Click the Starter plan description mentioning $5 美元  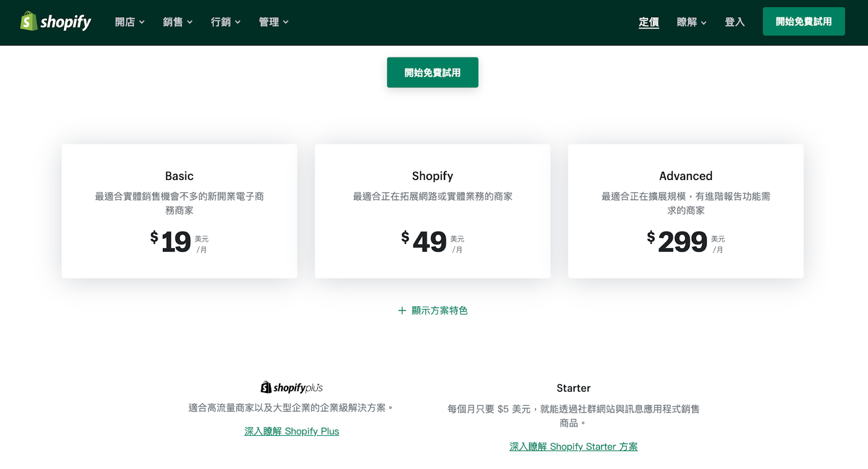[573, 416]
